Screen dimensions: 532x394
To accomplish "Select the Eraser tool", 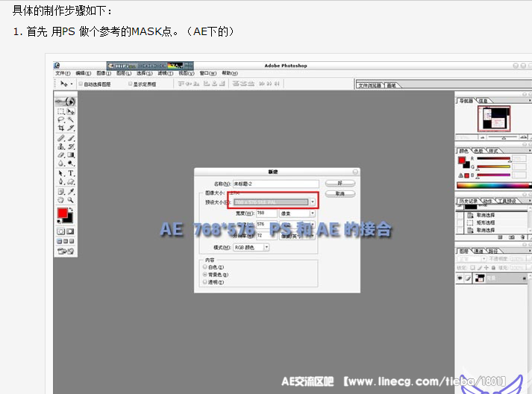I will [61, 154].
